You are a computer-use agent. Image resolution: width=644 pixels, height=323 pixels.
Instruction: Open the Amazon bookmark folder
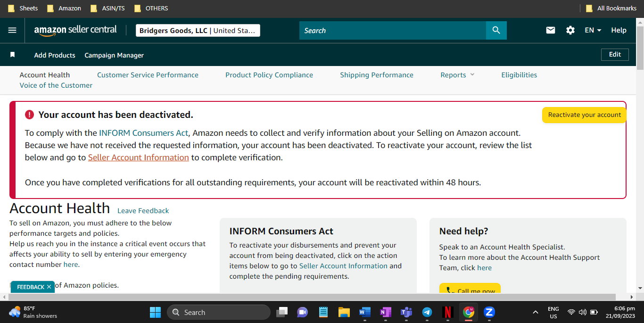64,8
